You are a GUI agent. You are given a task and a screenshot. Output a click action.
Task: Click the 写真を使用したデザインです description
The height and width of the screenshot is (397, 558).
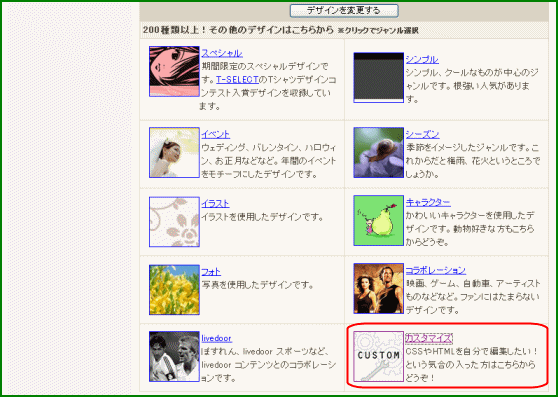tap(257, 285)
